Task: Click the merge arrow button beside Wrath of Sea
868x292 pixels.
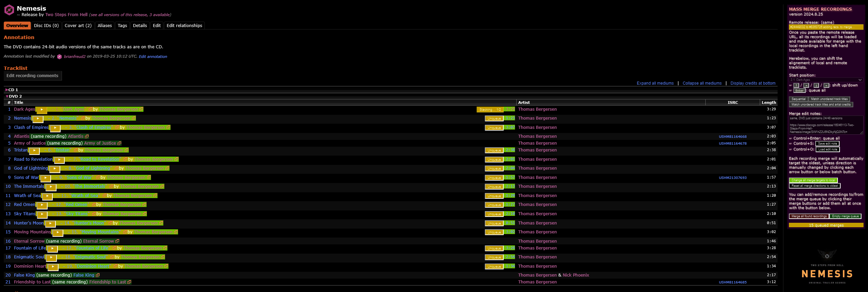Action: [47, 196]
